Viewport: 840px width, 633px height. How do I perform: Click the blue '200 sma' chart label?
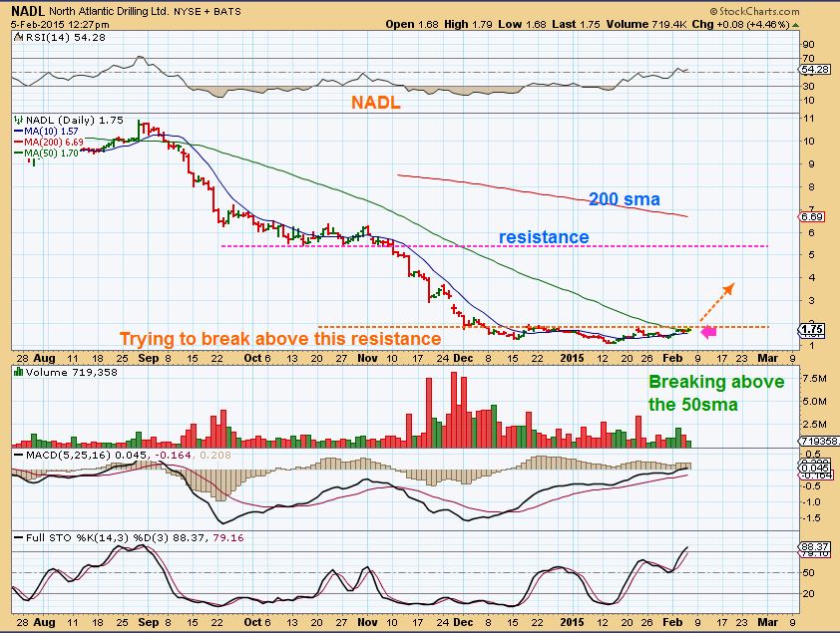[625, 199]
